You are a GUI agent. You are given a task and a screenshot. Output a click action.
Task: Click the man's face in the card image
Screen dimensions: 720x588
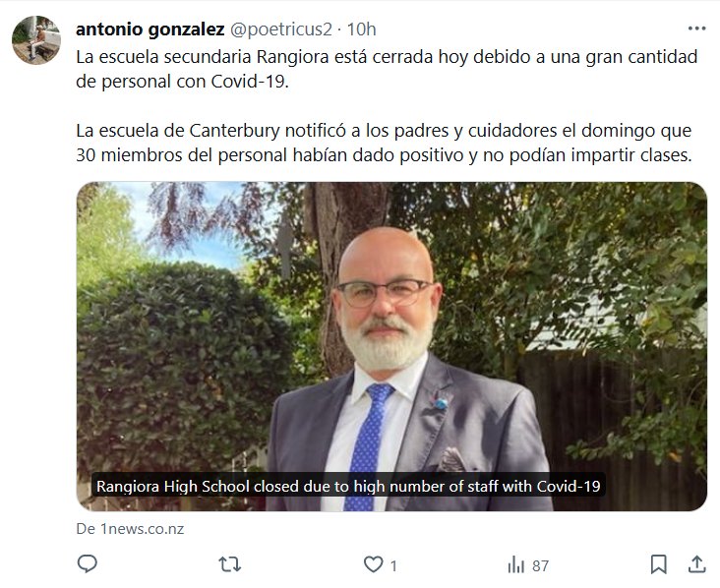click(x=386, y=298)
